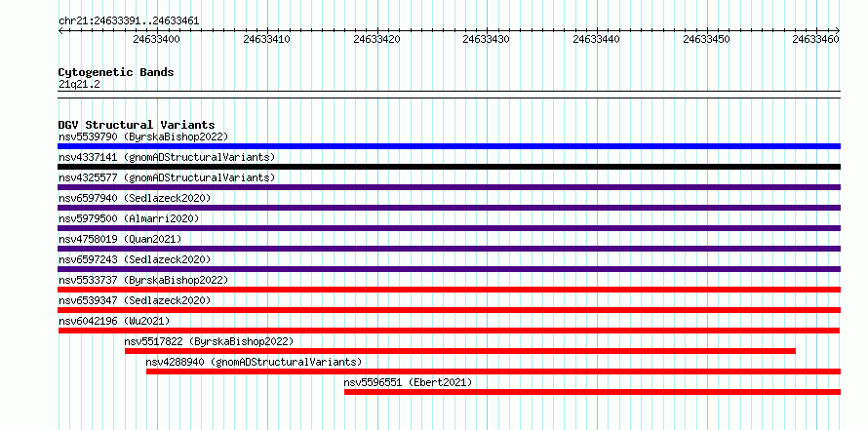Click the red bar of nsv4288940
Screen dimensions: 868x430
point(493,371)
